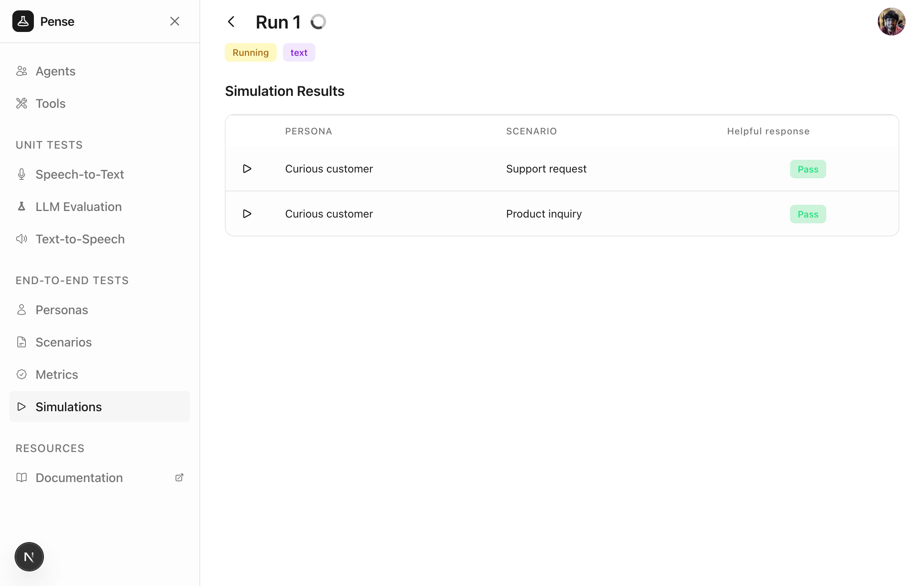Go back using the left chevron arrow
924x586 pixels.
231,22
